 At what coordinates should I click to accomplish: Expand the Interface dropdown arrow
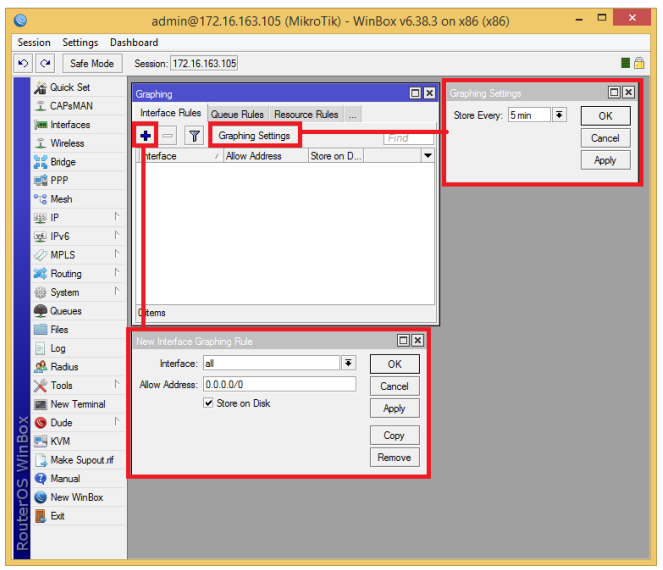pos(348,363)
